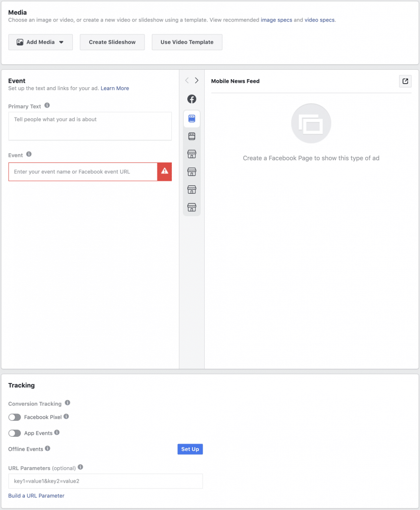Open the Build a URL Parameter link
Screen dimensions: 420x510
click(x=36, y=496)
